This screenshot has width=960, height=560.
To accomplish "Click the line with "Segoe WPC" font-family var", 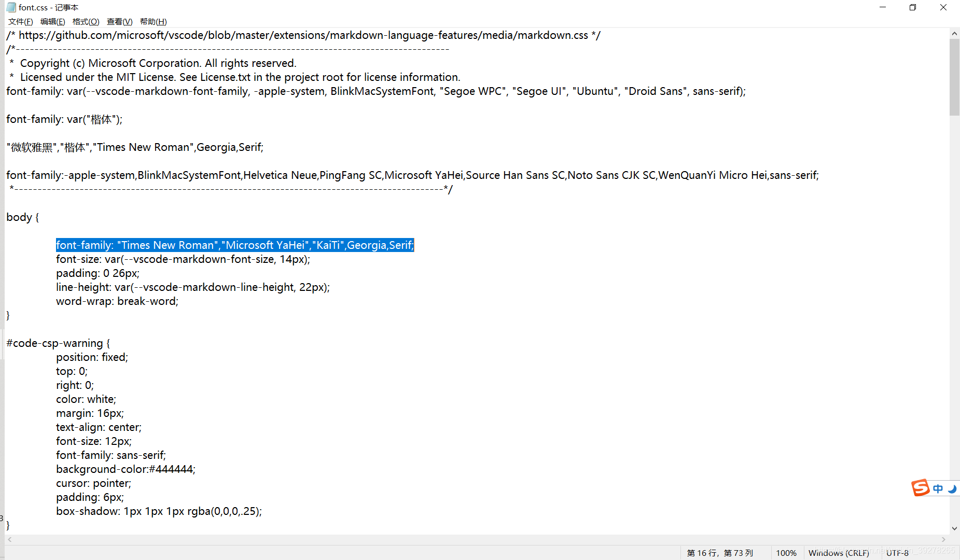I will pos(376,91).
